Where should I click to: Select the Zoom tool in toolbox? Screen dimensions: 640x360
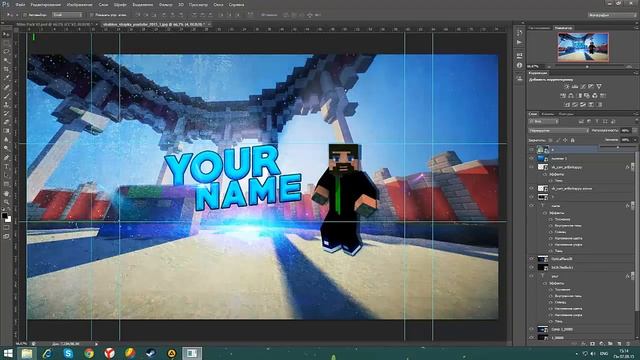[6, 202]
